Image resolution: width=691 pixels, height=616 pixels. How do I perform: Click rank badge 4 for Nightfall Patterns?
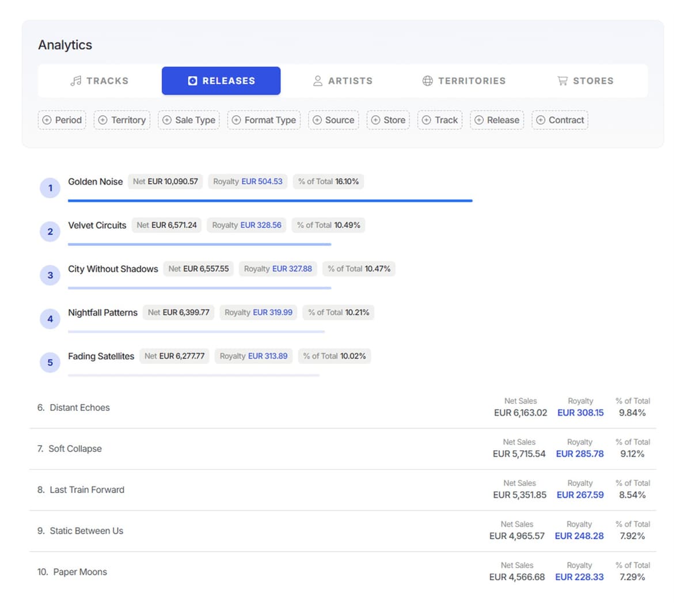(x=50, y=319)
